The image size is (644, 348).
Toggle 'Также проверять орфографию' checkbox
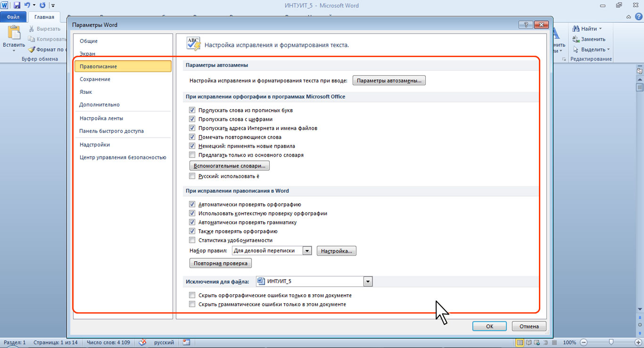tap(192, 232)
